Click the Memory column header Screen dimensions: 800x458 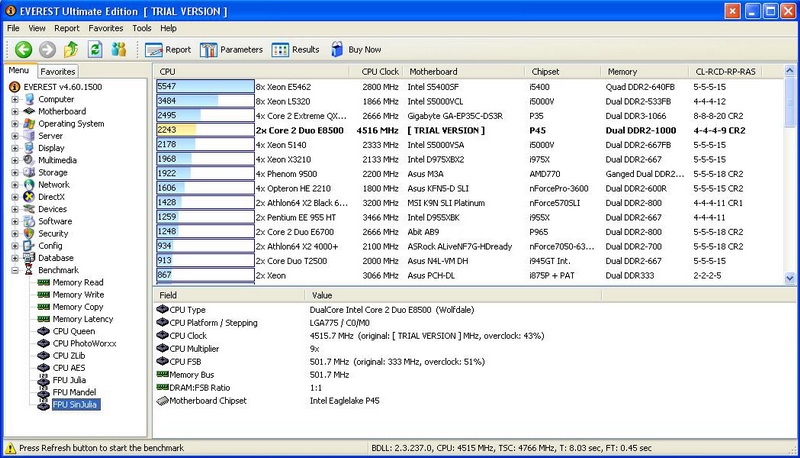645,72
